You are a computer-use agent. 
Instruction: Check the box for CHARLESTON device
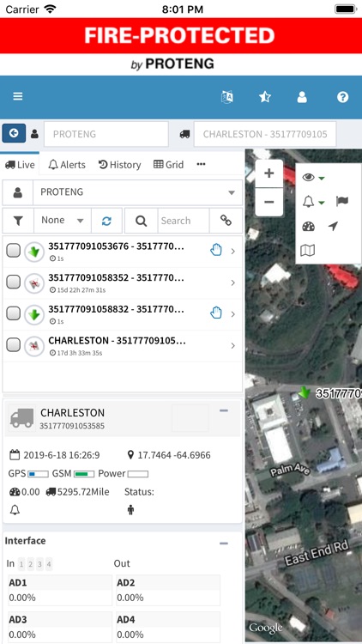14,345
